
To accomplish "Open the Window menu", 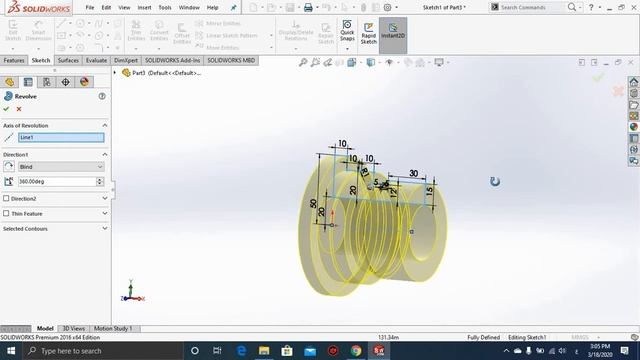I will point(189,7).
